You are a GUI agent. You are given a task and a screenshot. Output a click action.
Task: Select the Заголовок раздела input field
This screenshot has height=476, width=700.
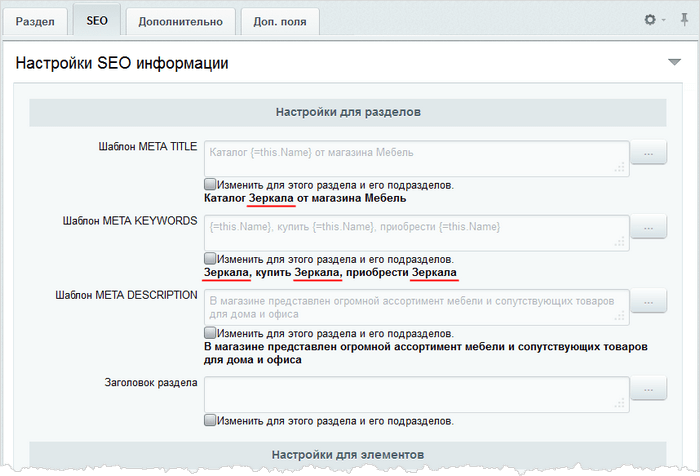416,393
